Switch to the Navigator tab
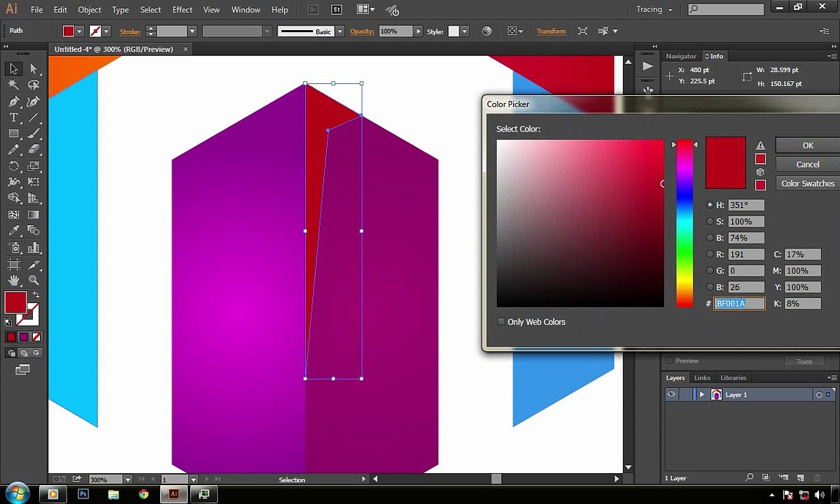Image resolution: width=840 pixels, height=504 pixels. tap(681, 56)
